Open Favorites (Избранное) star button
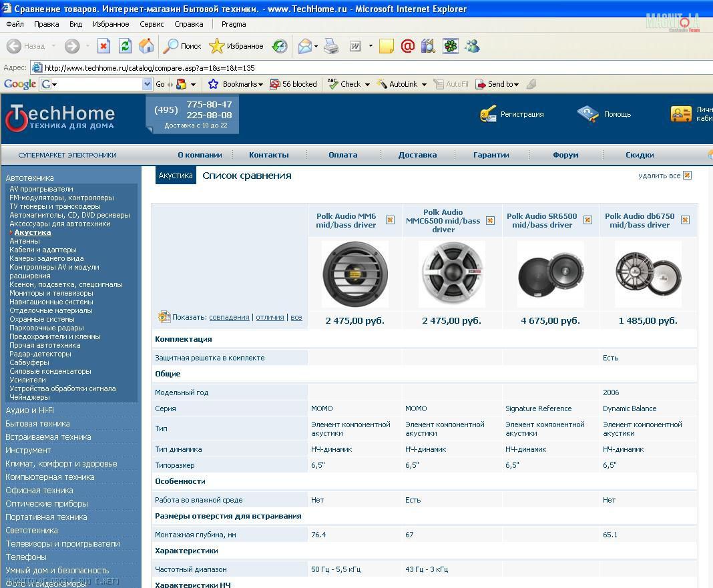The height and width of the screenshot is (588, 713). click(x=236, y=46)
